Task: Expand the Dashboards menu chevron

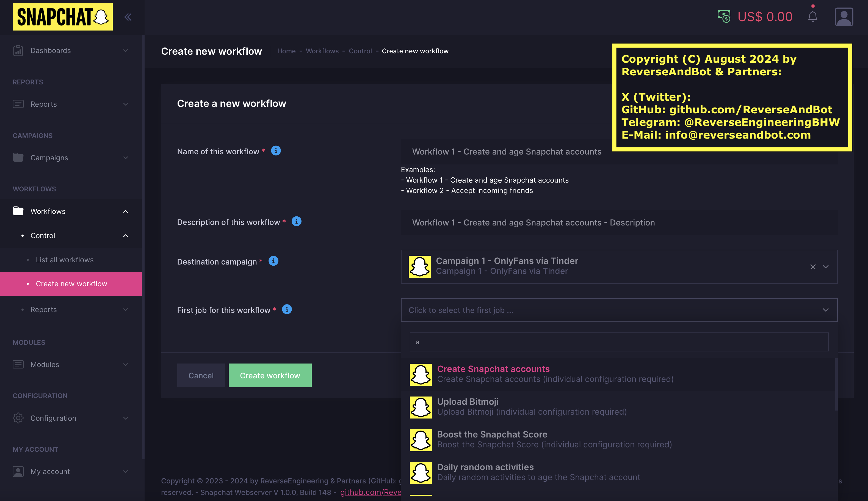Action: 126,51
